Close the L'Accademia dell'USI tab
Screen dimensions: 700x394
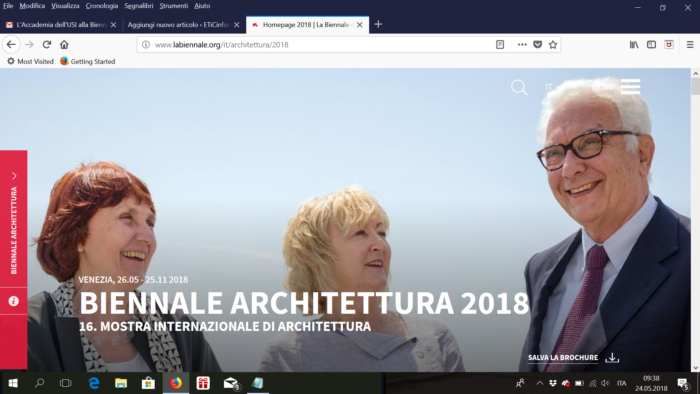coord(113,25)
